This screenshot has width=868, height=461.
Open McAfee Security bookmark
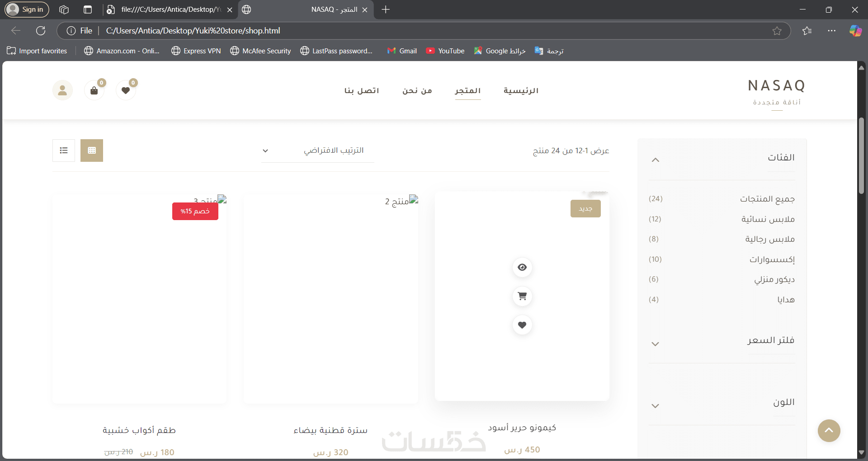260,51
